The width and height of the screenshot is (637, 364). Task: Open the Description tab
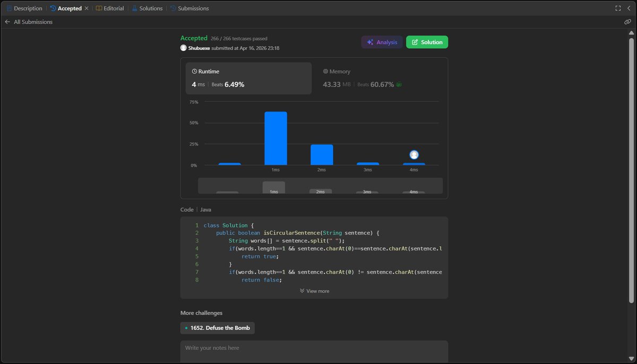coord(24,8)
